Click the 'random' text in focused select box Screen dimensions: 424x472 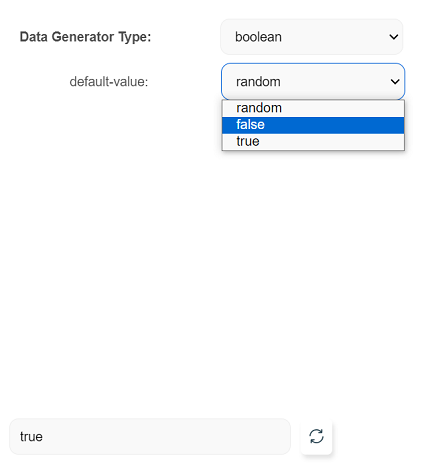(258, 82)
